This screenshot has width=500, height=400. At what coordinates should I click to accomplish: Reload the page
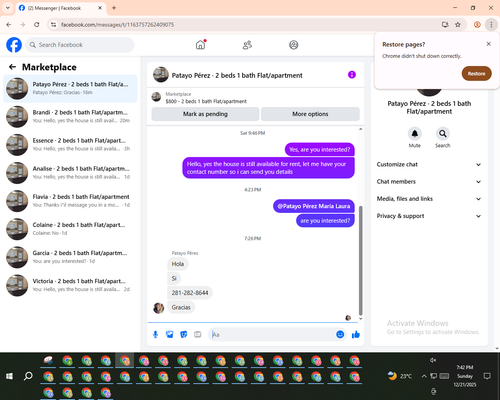pos(37,24)
